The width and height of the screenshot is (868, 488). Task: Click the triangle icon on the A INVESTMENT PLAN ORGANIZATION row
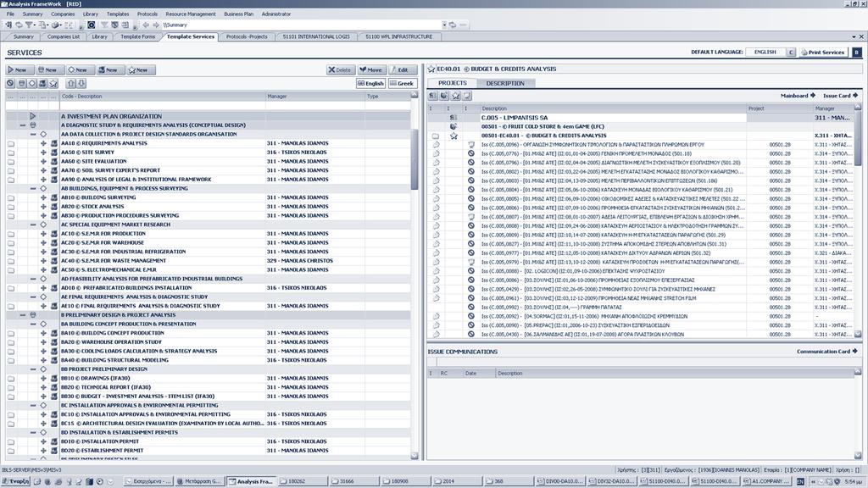[x=33, y=116]
